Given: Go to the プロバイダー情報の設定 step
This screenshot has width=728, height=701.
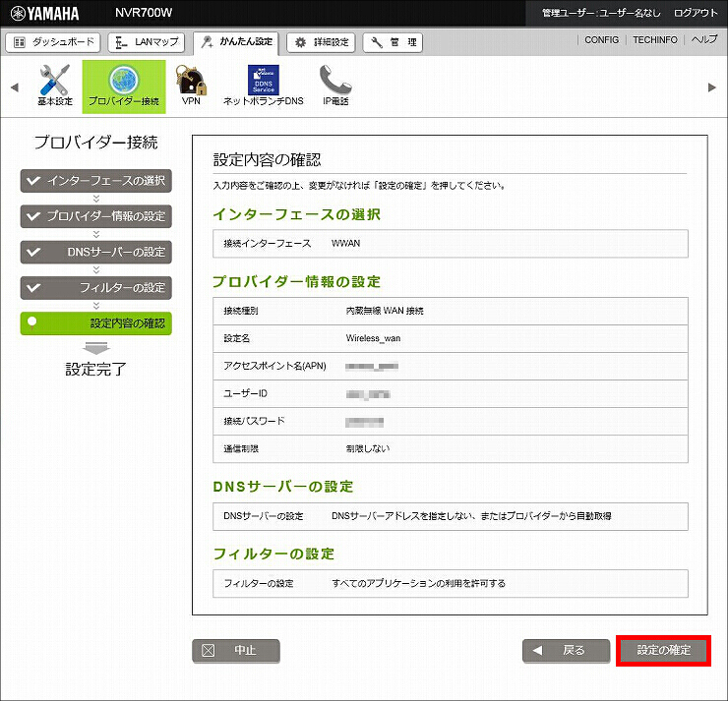Looking at the screenshot, I should coord(96,216).
